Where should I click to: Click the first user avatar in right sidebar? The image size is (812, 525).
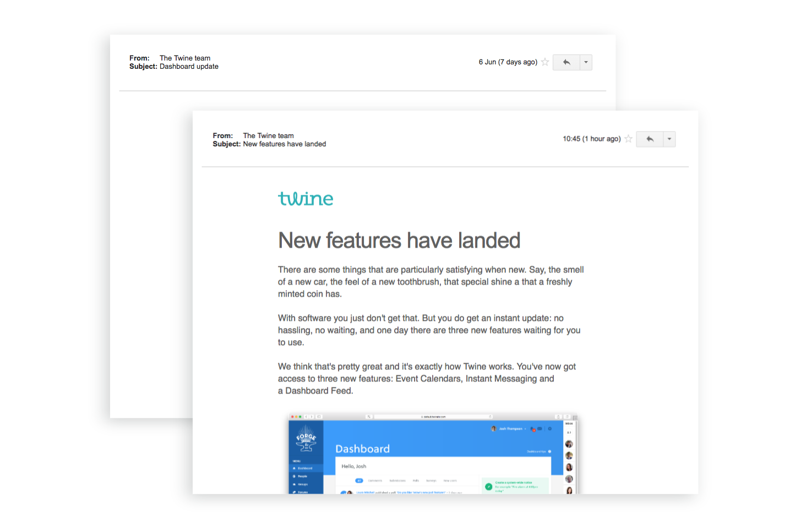569,444
